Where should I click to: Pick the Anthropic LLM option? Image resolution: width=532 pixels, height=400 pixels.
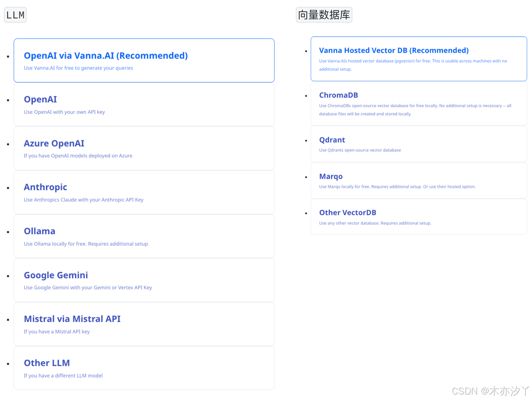[144, 193]
